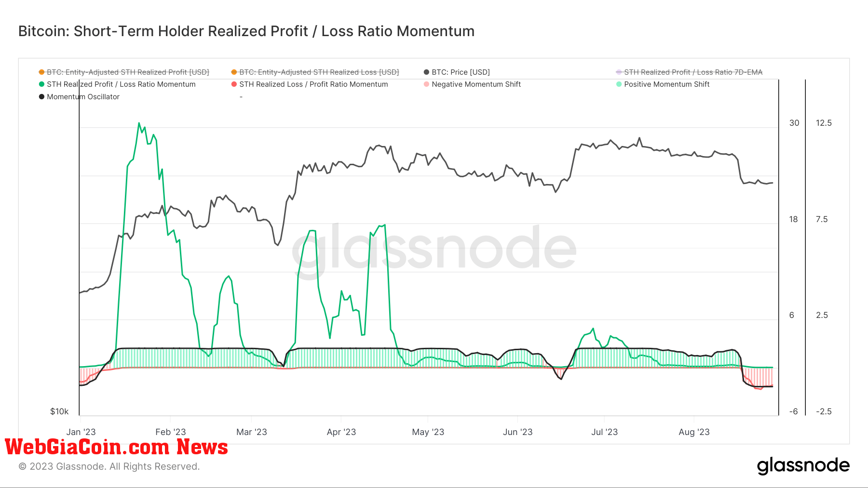Toggle BTC Entity-Adjusted STH Realized Loss legend

(x=315, y=72)
